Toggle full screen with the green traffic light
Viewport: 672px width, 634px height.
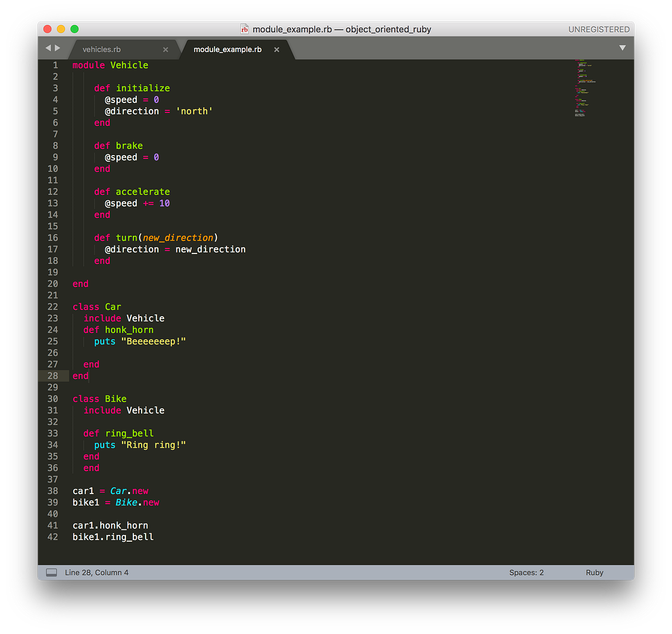click(74, 28)
